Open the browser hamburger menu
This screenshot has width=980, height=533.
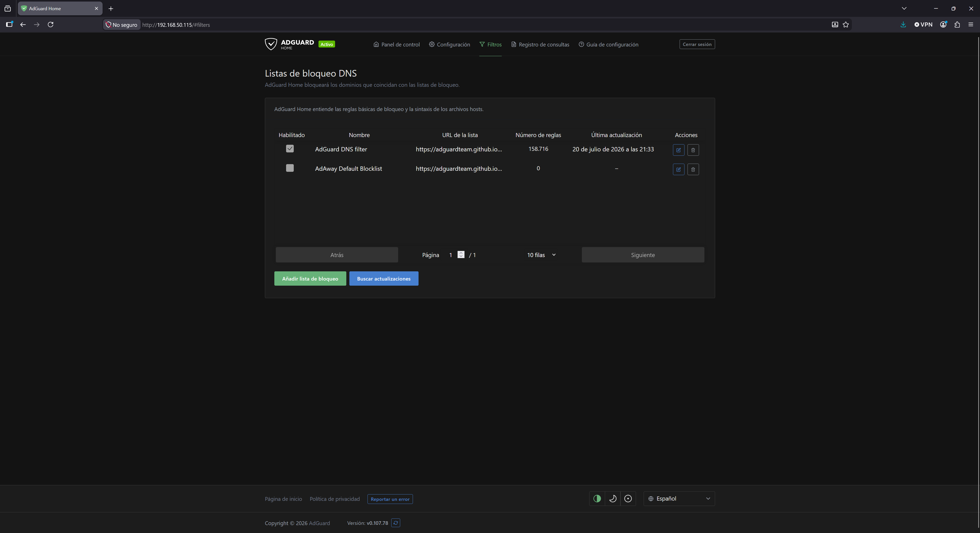coord(971,25)
